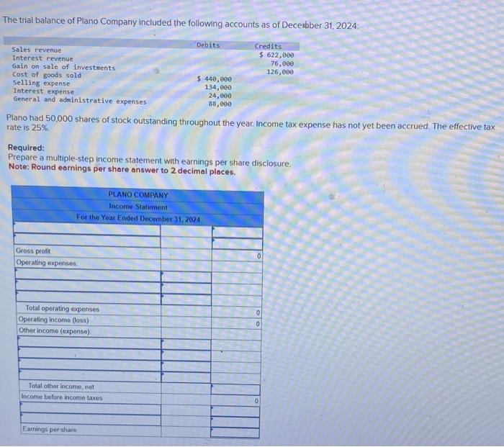This screenshot has height=447, width=504.
Task: Open the second blank label cell above Gross profit
Action: point(87,240)
